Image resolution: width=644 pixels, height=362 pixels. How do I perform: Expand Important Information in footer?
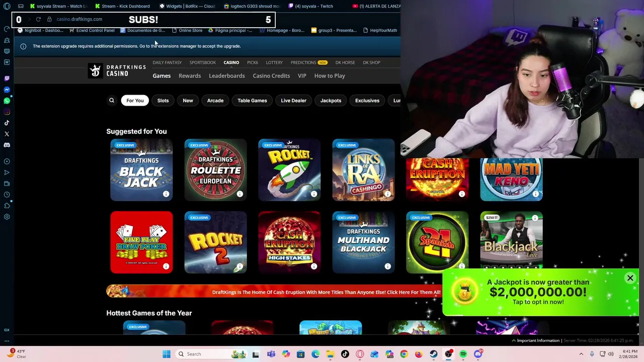coord(536,341)
